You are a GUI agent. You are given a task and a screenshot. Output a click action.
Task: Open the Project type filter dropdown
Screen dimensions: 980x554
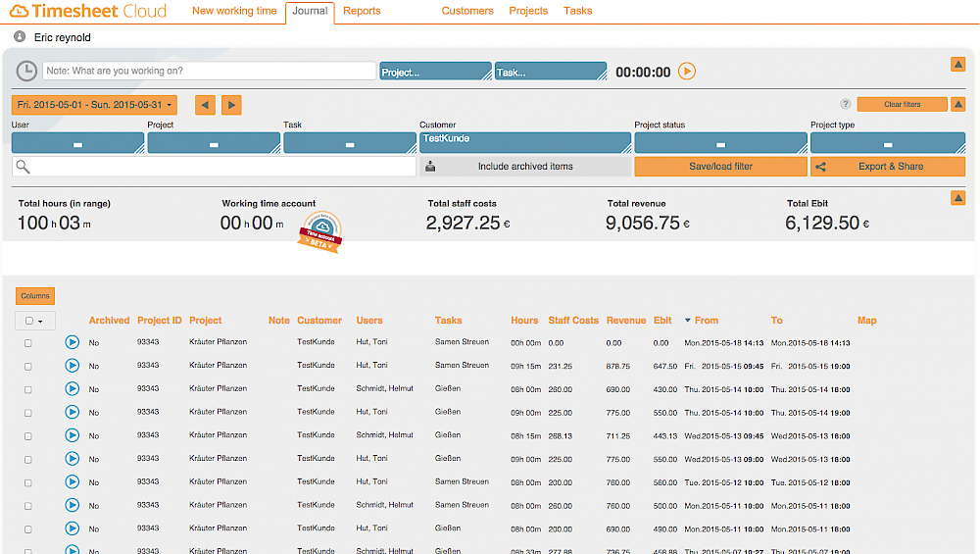[888, 142]
